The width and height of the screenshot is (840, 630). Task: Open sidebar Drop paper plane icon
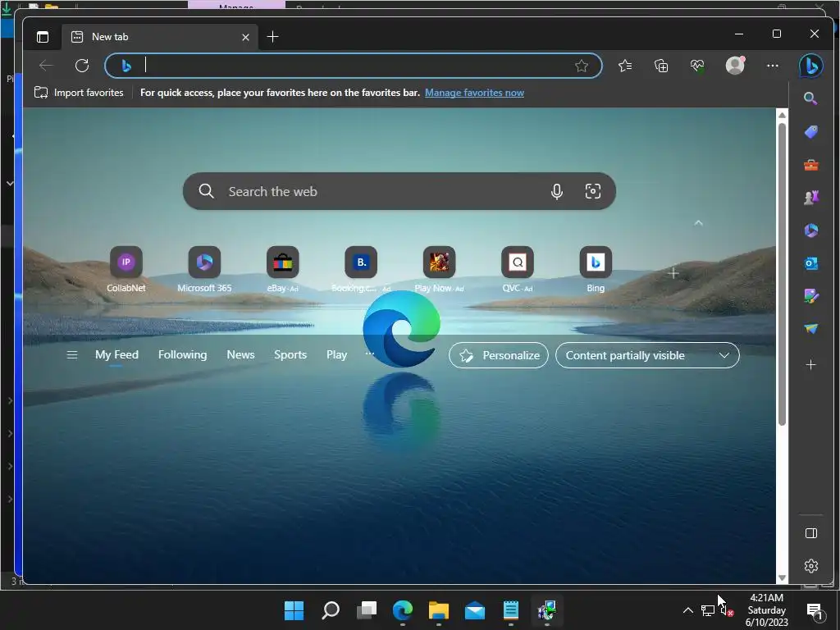click(811, 328)
